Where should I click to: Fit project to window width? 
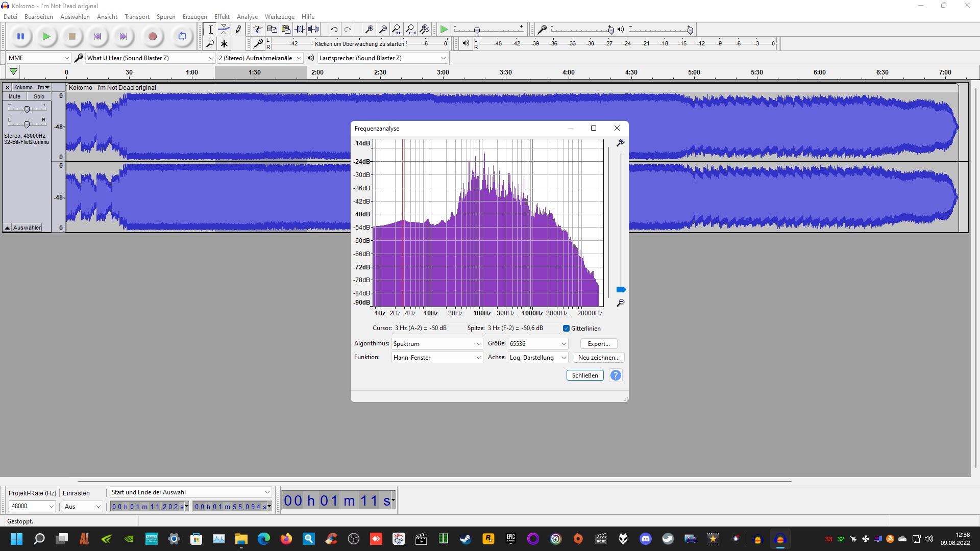pyautogui.click(x=410, y=30)
